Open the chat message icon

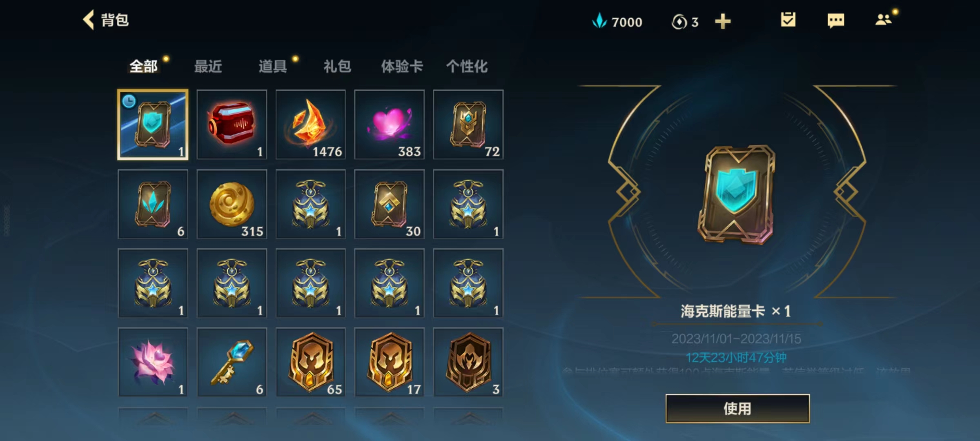tap(835, 20)
